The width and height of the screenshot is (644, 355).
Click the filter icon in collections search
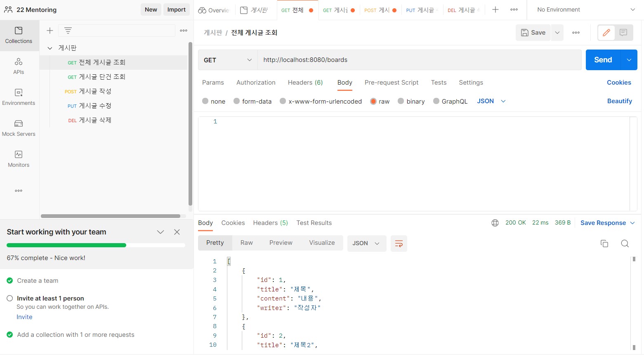pyautogui.click(x=68, y=31)
